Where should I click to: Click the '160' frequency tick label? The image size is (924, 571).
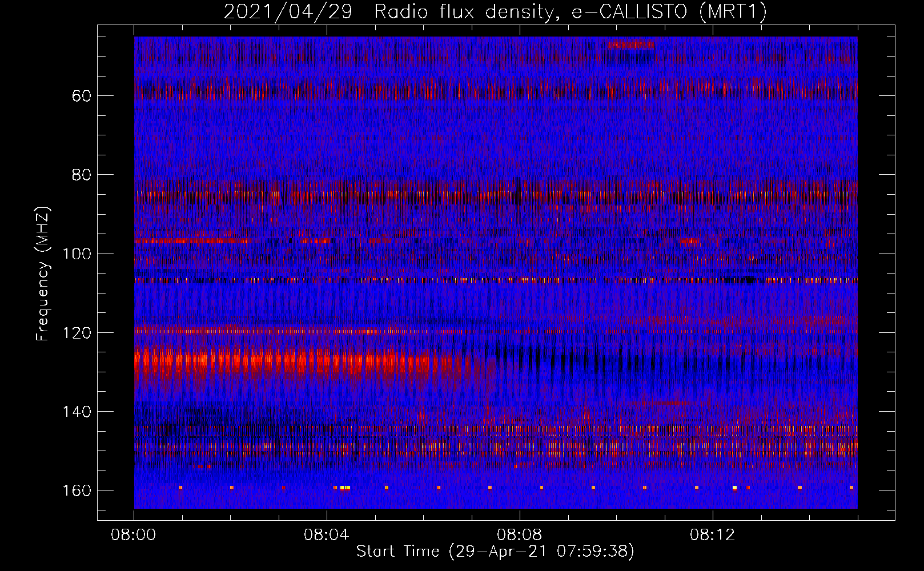[77, 491]
